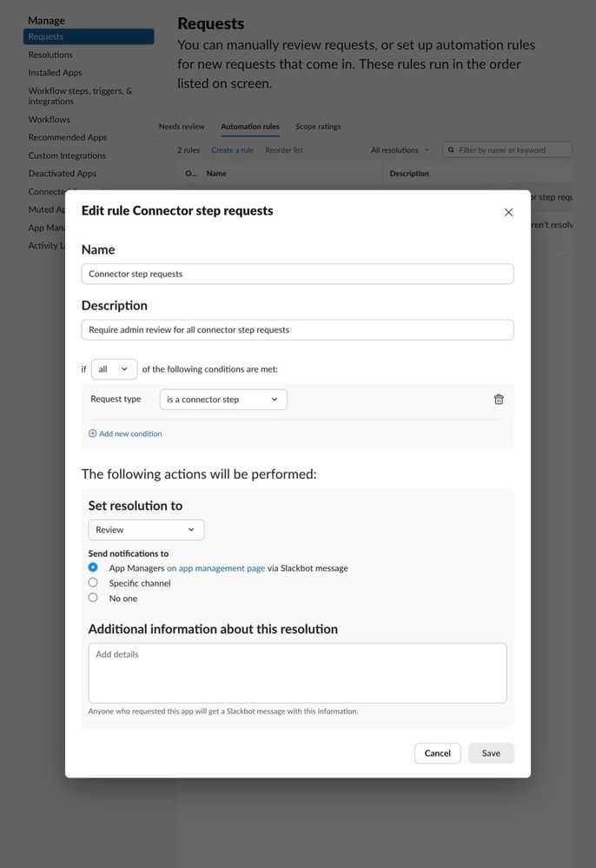Screen dimensions: 596x868
Task: Select the No one notification option
Action: point(93,597)
